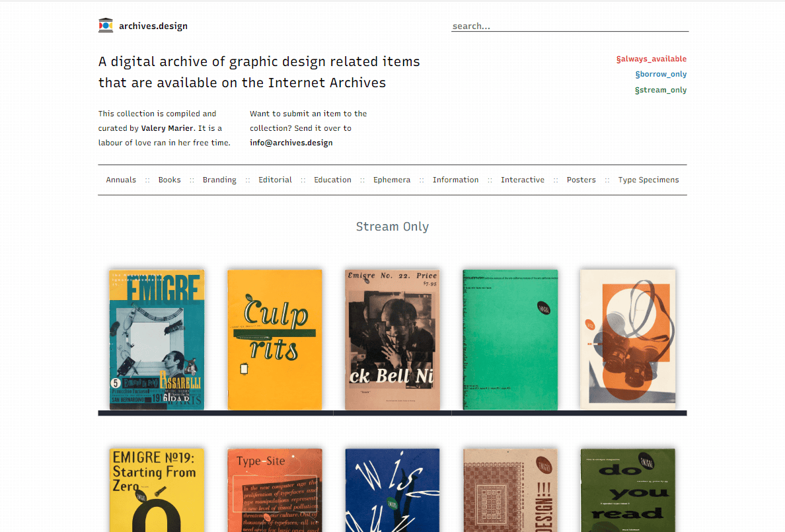Open the Emigre 5 Pessarelli cover
Image resolution: width=785 pixels, height=532 pixels.
pyautogui.click(x=157, y=339)
